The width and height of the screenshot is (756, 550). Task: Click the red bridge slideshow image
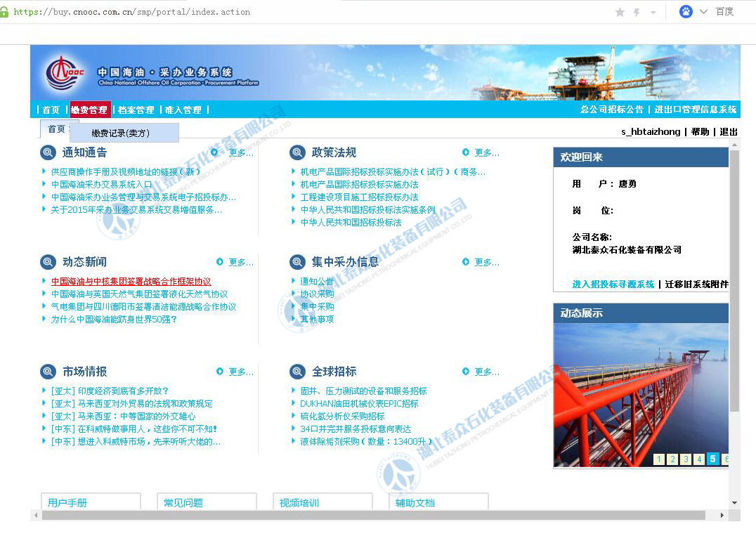pos(641,395)
